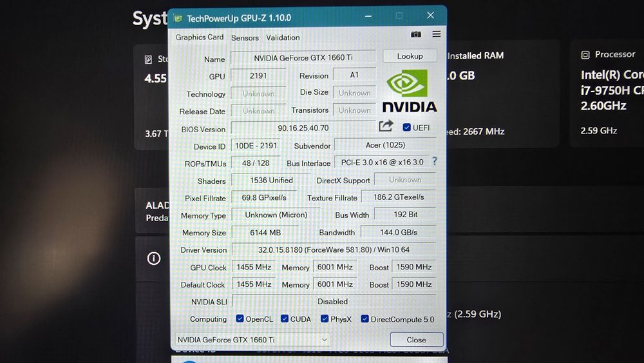Screen dimensions: 644x363
Task: Click the Memory Size value 6144 MB
Action: 265,232
